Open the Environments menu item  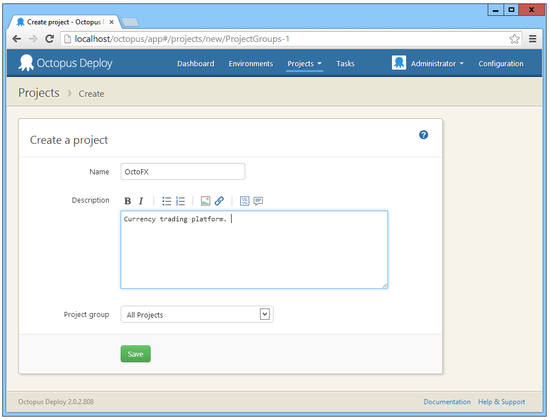(250, 64)
